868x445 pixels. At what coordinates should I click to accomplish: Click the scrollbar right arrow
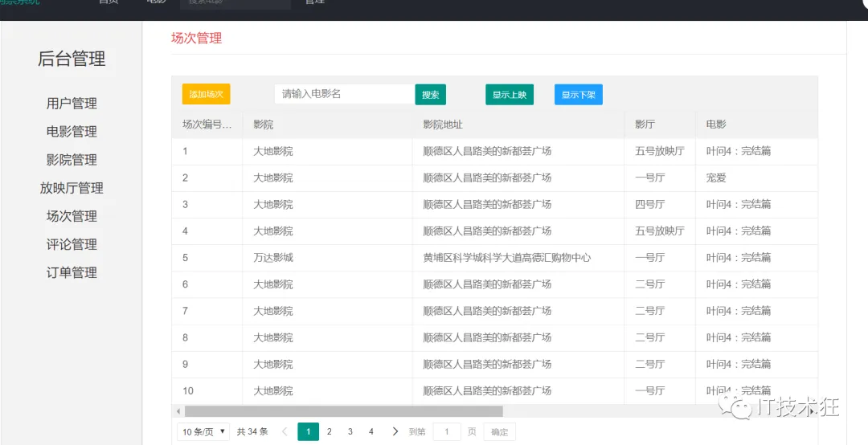pyautogui.click(x=812, y=411)
